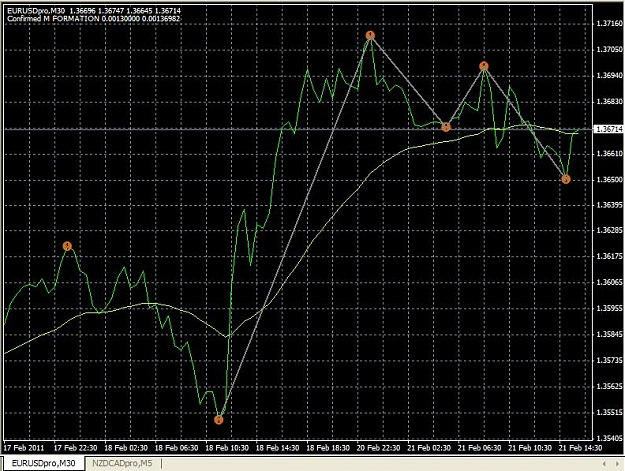Open the NZDCADpro,M5 chart tab

click(122, 463)
